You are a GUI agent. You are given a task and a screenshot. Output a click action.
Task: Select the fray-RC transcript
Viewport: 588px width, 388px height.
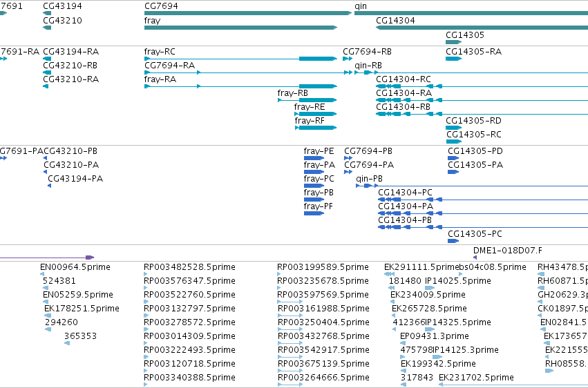[240, 59]
